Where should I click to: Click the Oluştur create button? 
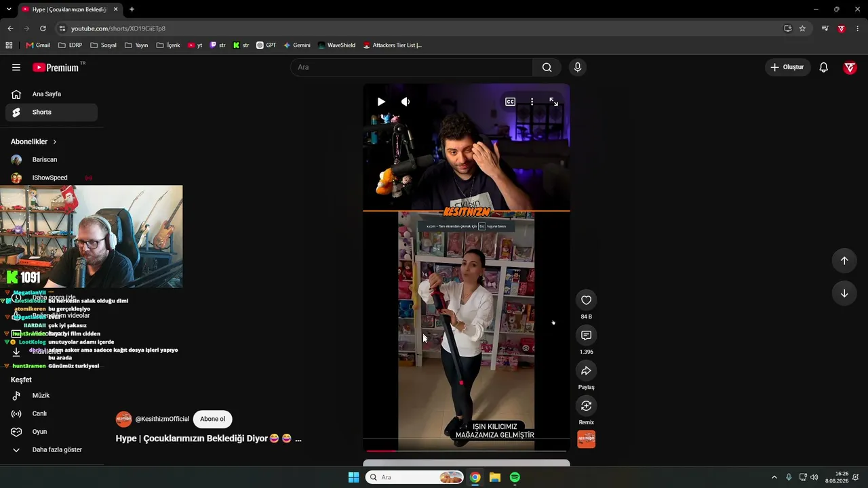tap(787, 67)
